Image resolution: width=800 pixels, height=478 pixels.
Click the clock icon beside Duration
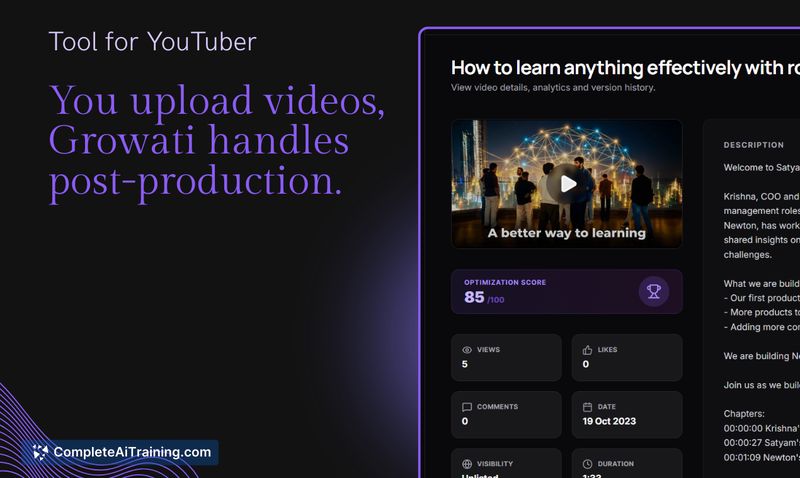[x=587, y=464]
